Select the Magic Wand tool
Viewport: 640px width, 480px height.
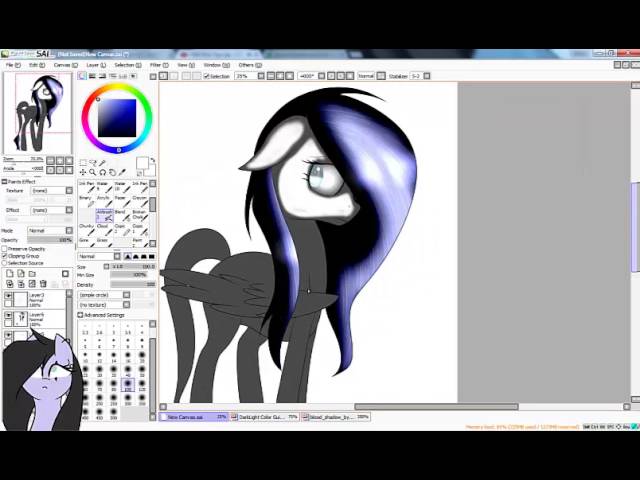[x=102, y=163]
